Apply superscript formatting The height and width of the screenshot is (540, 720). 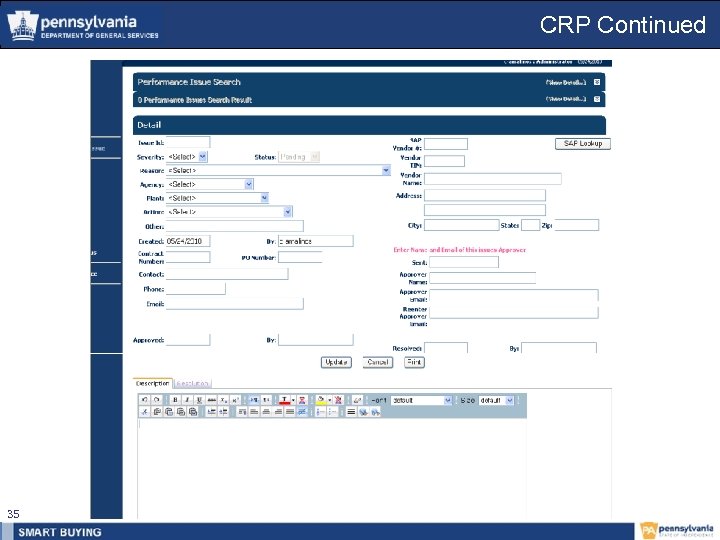coord(235,400)
